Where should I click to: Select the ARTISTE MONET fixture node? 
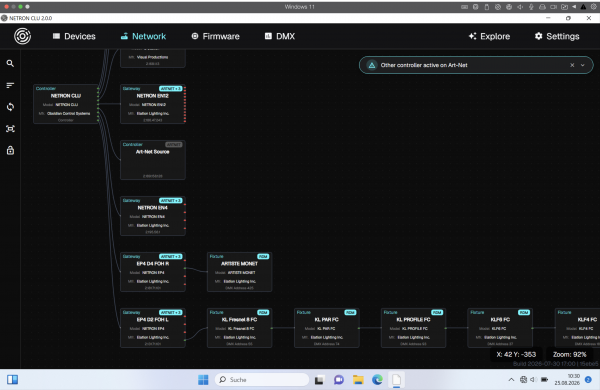click(240, 272)
